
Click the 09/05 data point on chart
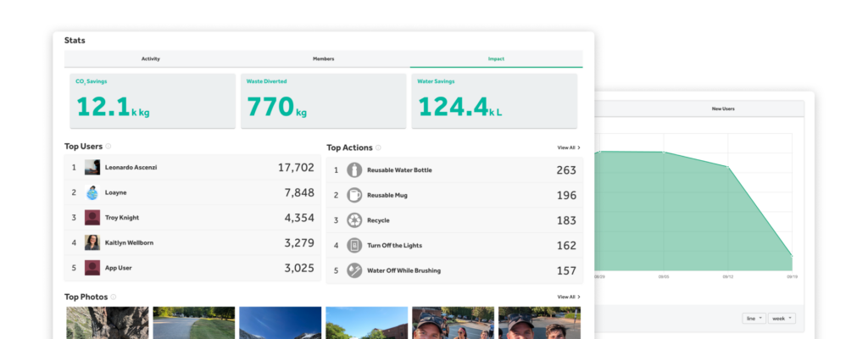tap(664, 153)
